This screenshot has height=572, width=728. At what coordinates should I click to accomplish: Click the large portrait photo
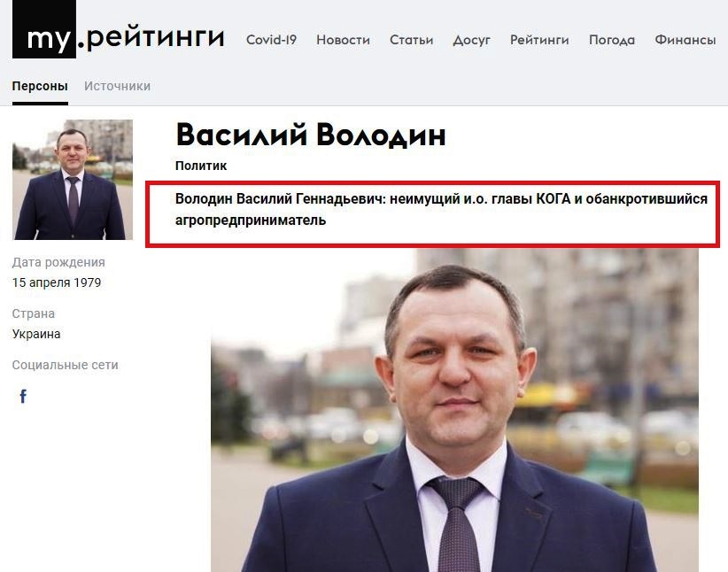[x=454, y=411]
